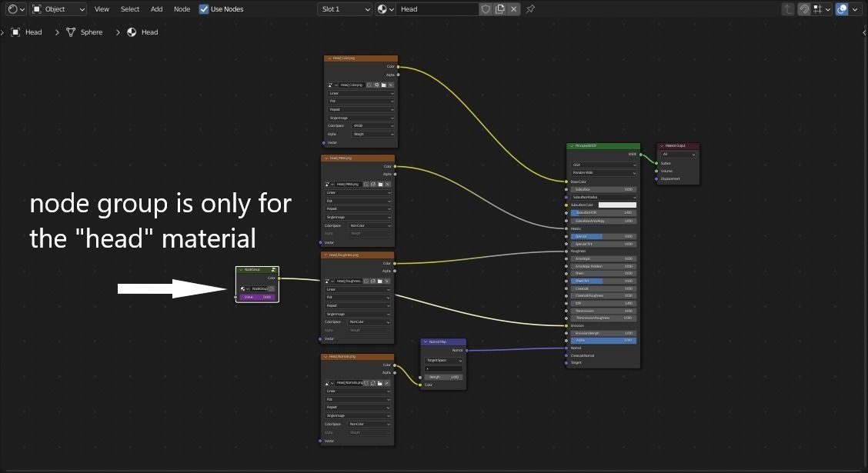Open Tangent Space dropdown in Normal Map node
868x473 pixels.
point(443,360)
